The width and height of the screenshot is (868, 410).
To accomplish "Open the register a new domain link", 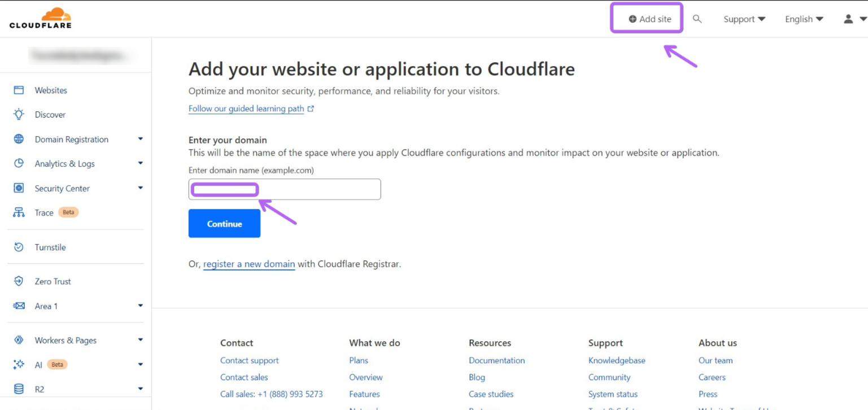I will pyautogui.click(x=249, y=264).
